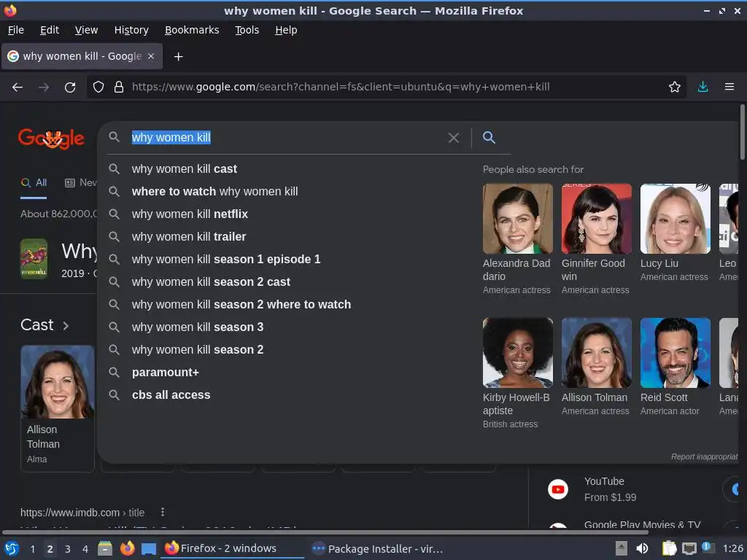Open Lucy Liu's photo thumbnail
Viewport: 747px width, 560px height.
pyautogui.click(x=675, y=219)
